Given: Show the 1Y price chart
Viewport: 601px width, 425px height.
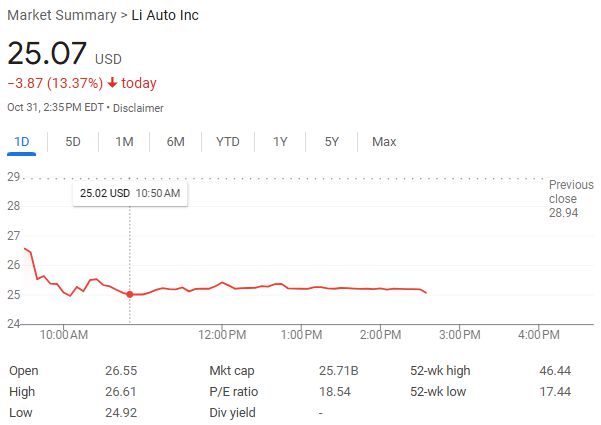Looking at the screenshot, I should point(280,142).
